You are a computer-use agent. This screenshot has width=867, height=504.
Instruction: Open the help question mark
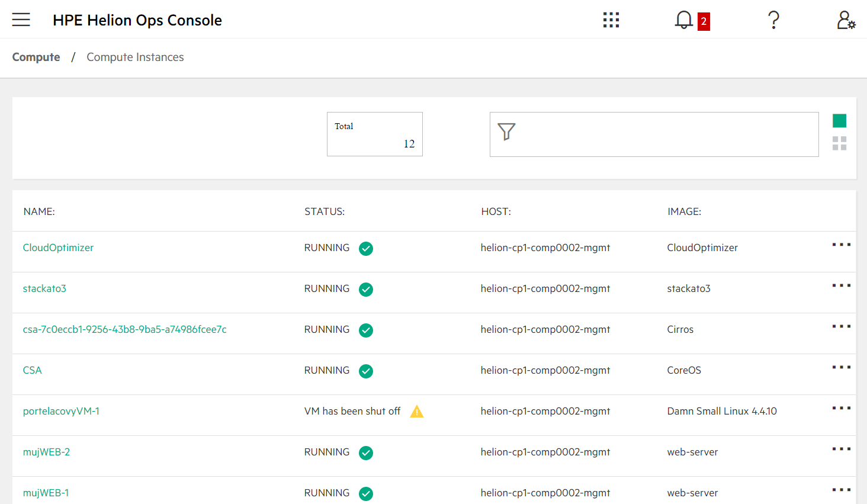pos(773,20)
